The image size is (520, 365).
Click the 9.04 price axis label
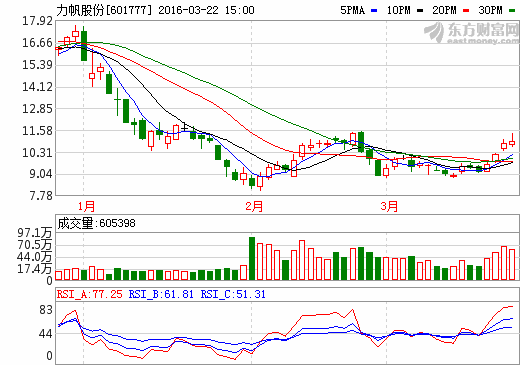41,174
